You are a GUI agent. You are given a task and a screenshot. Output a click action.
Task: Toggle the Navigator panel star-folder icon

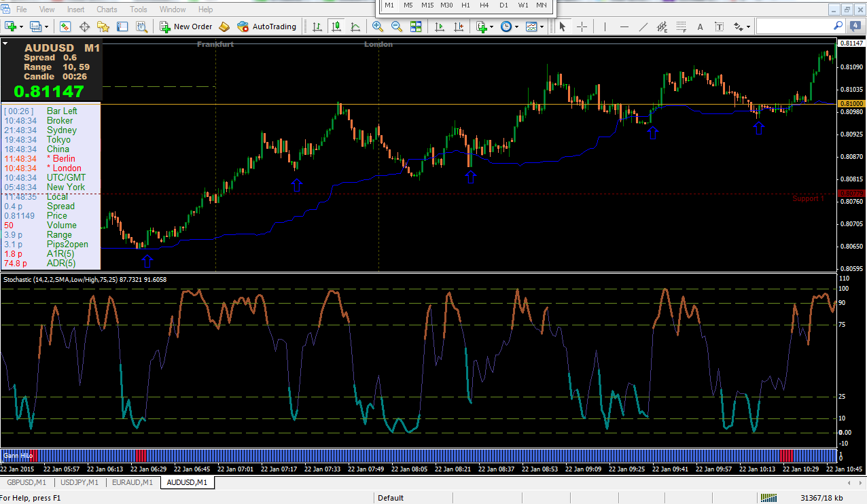coord(103,26)
